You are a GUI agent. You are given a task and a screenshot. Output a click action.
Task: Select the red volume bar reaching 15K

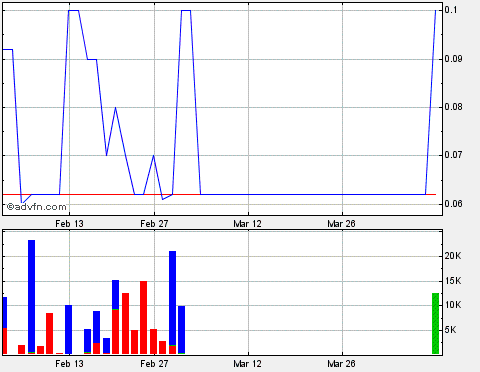click(x=143, y=317)
